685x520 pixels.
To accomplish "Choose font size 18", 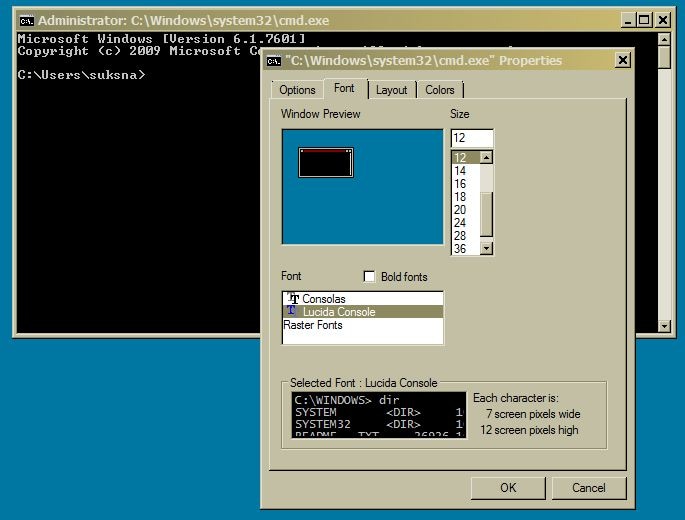I will pyautogui.click(x=466, y=197).
